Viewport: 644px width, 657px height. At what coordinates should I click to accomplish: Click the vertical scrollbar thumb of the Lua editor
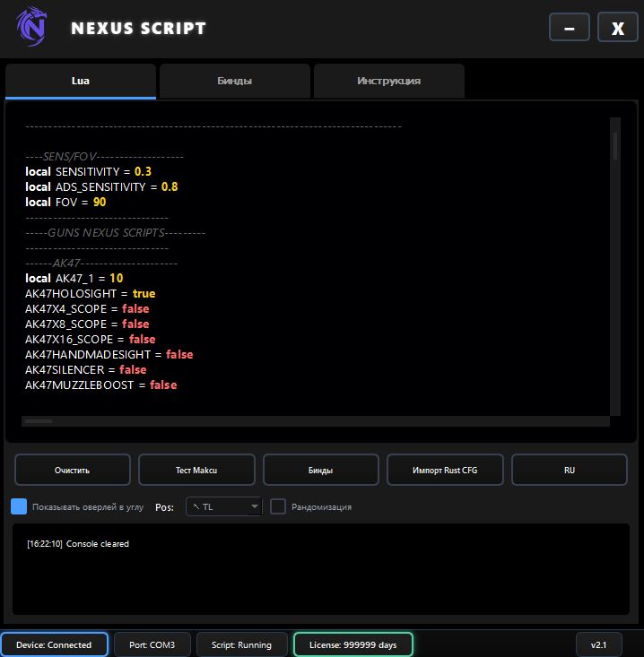pyautogui.click(x=615, y=146)
